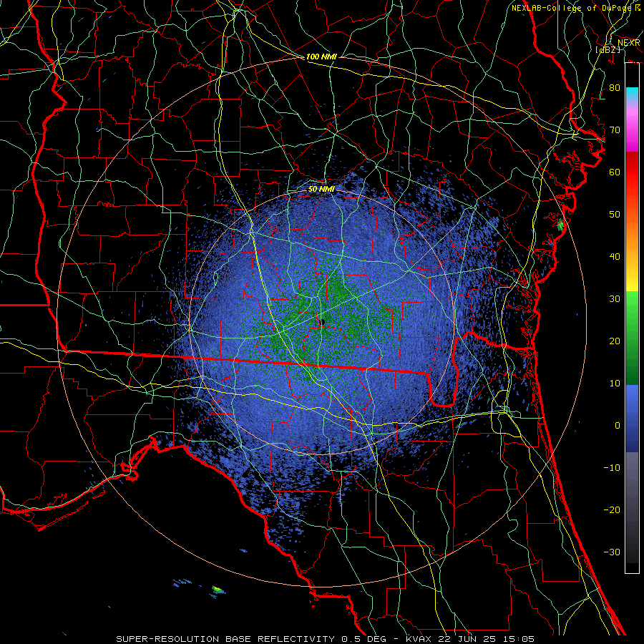
Task: Click the NEXR label above the color scale
Action: coord(629,43)
